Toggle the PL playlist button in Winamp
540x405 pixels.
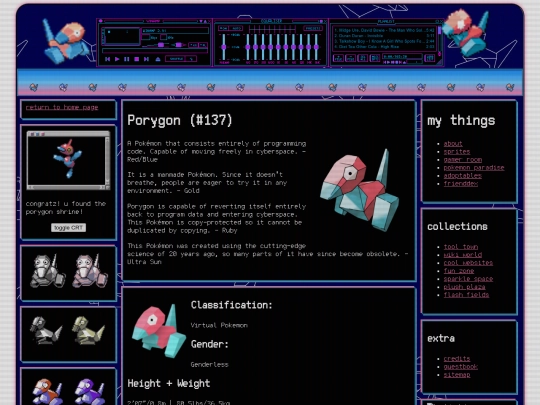click(x=203, y=45)
